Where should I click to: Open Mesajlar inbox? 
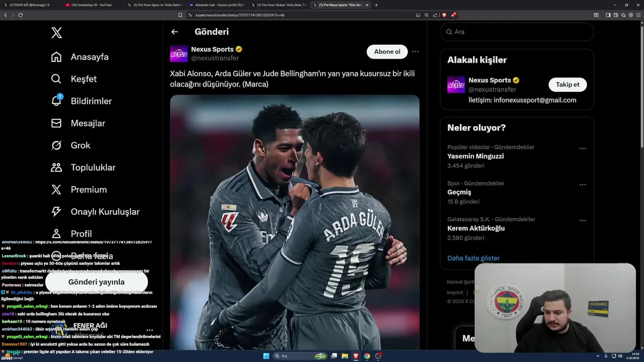click(78, 123)
